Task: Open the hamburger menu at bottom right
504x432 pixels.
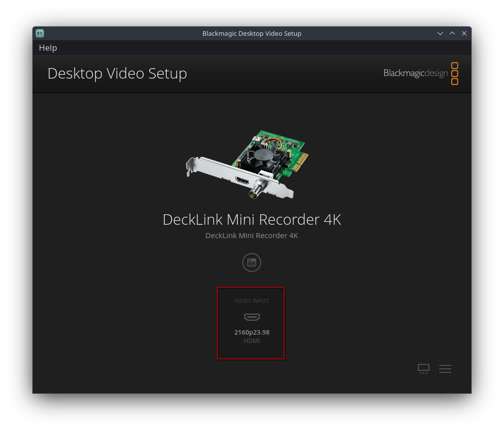Action: [x=445, y=368]
